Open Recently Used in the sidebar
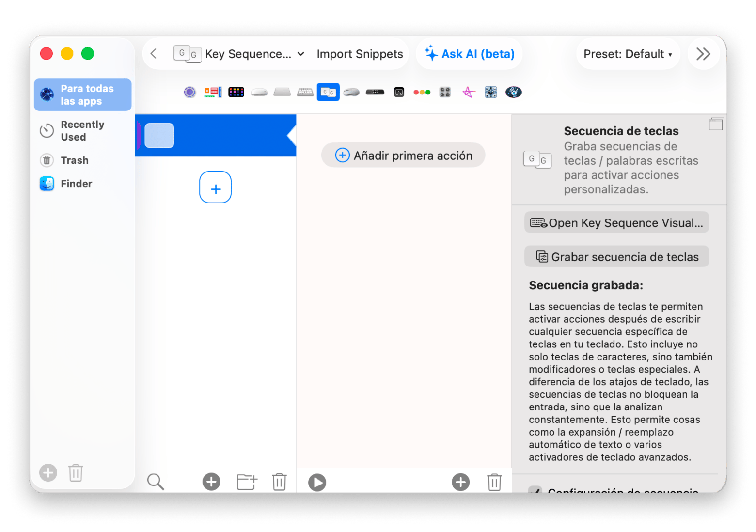756x532 pixels. click(x=83, y=131)
